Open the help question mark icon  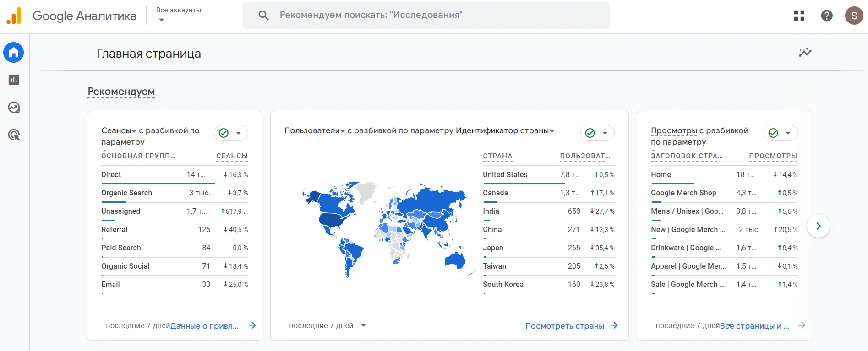(x=827, y=16)
